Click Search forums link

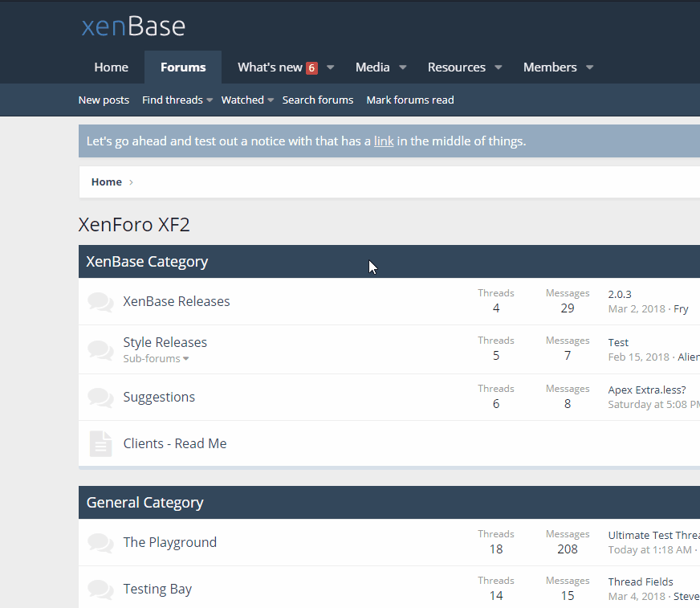(x=318, y=100)
